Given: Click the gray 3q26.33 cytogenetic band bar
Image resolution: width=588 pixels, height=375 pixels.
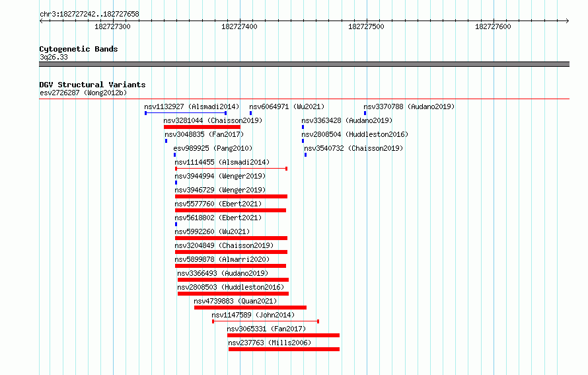Looking at the screenshot, I should [x=304, y=64].
